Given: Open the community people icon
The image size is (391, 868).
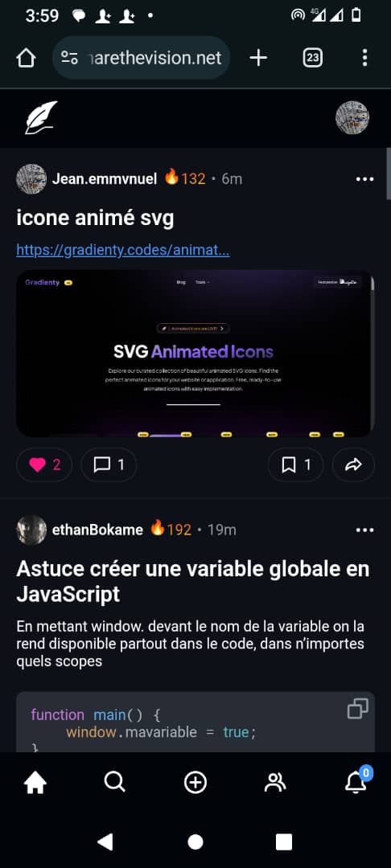Looking at the screenshot, I should point(275,783).
